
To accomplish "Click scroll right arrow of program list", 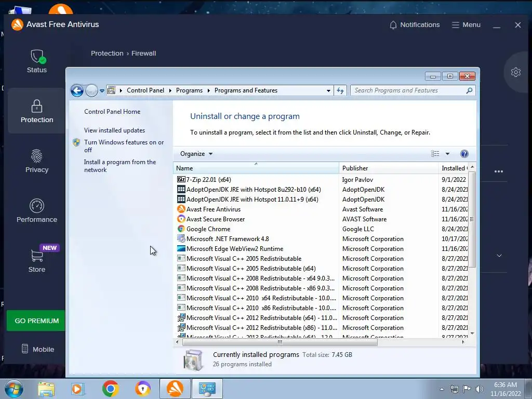I will click(463, 342).
